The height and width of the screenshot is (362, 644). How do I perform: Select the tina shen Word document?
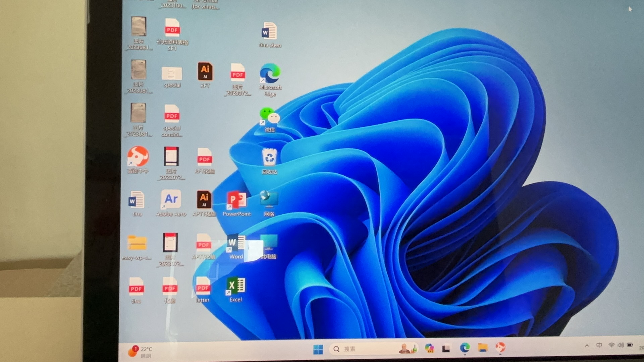270,35
